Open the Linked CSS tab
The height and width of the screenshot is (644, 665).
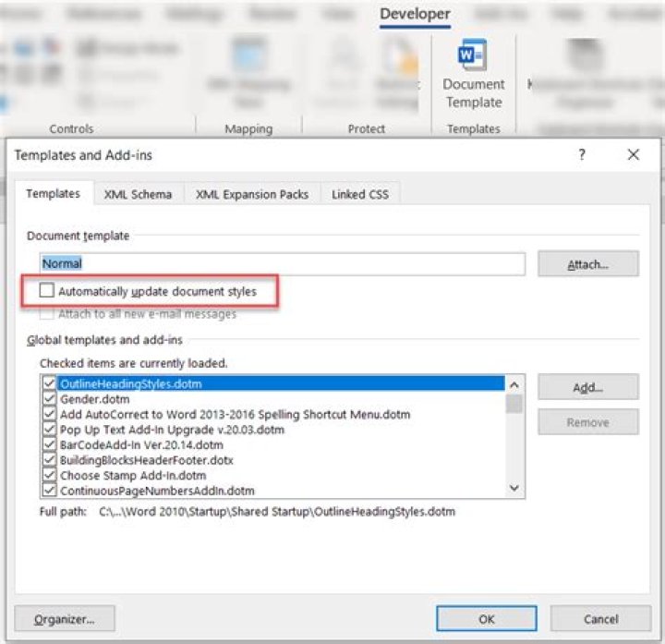click(360, 194)
